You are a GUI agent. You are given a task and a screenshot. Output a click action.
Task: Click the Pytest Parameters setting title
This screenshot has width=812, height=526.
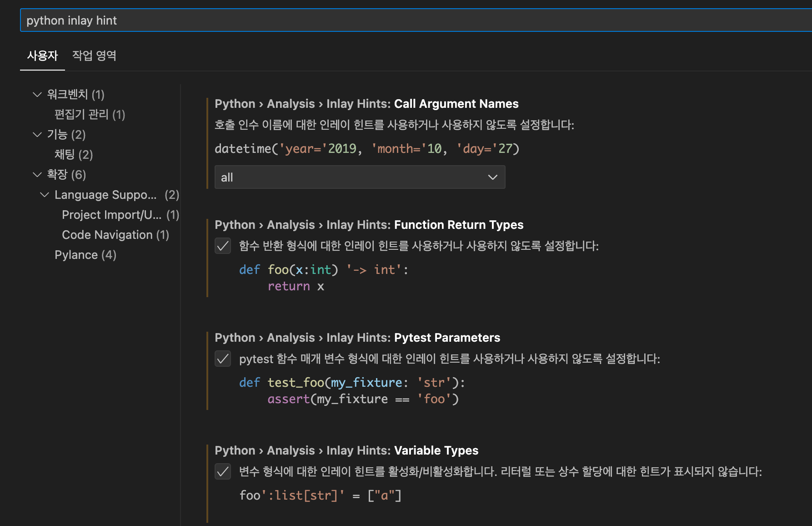[357, 338]
